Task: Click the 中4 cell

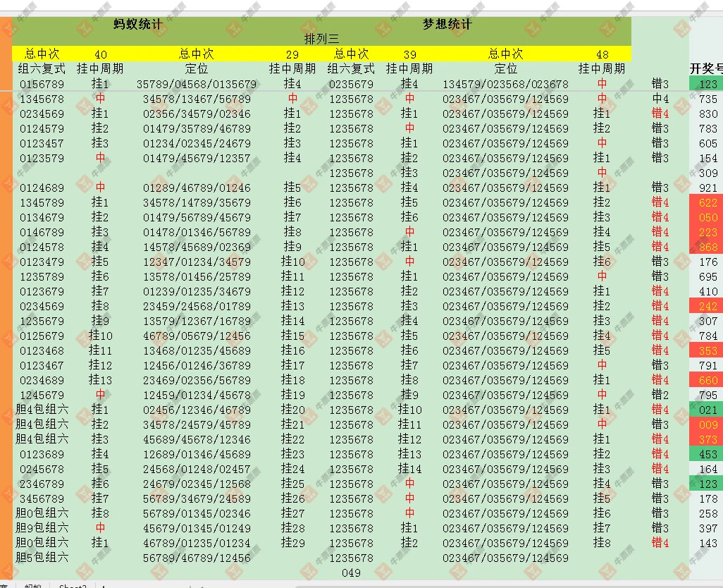Action: point(660,99)
